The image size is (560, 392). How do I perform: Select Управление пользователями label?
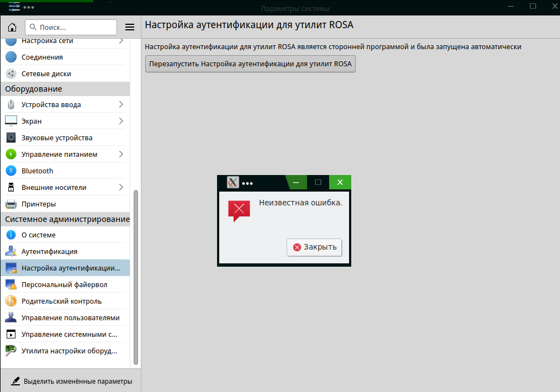(70, 318)
